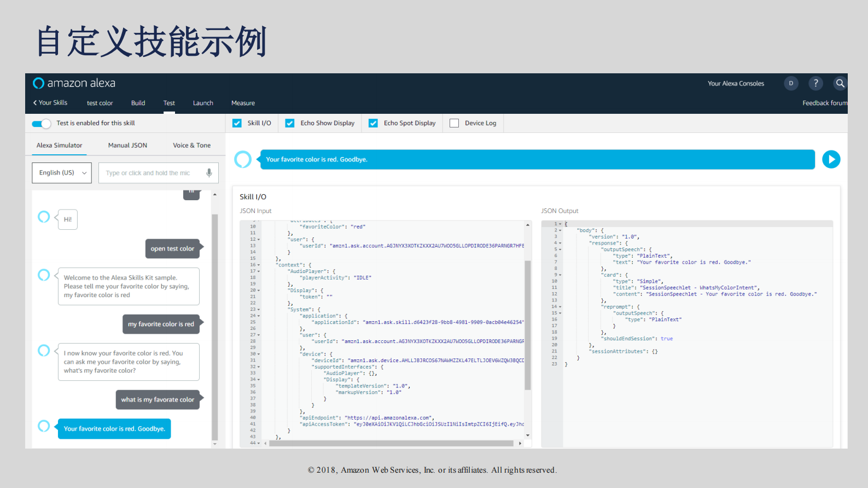868x488 pixels.
Task: Click the JSON Output label
Action: (x=560, y=211)
